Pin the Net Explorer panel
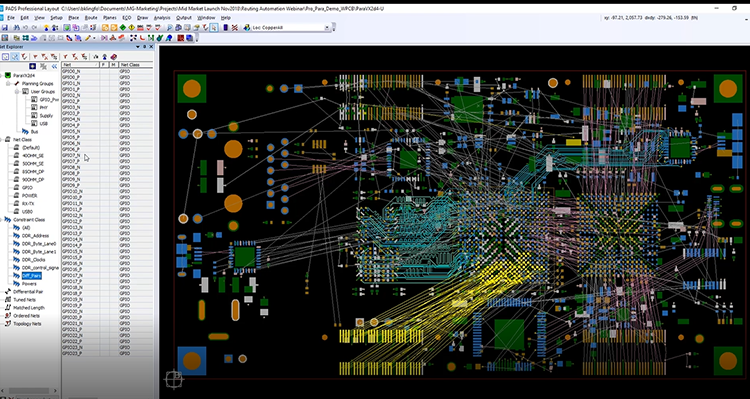Screen dimensions: 750x399 pos(144,46)
